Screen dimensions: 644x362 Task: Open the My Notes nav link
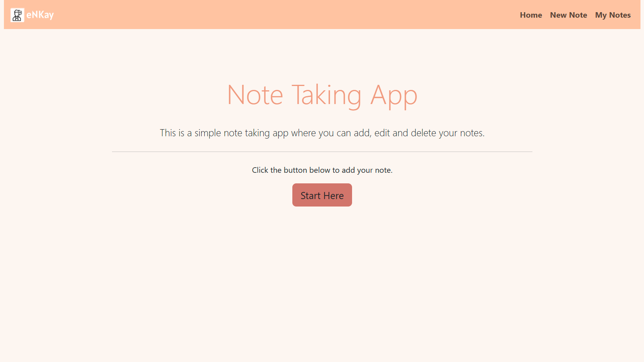(x=613, y=15)
